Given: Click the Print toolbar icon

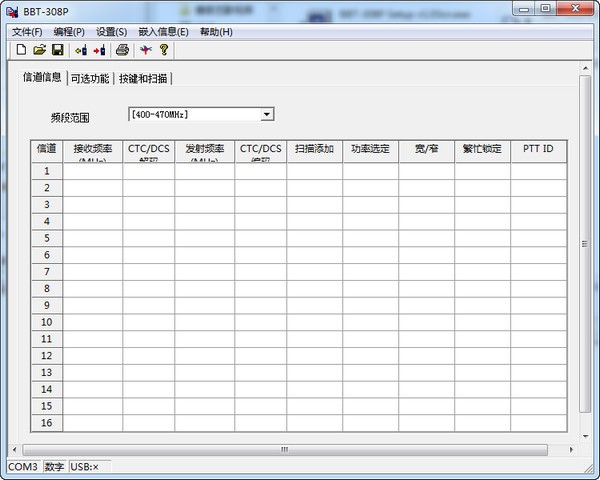Looking at the screenshot, I should coord(122,50).
